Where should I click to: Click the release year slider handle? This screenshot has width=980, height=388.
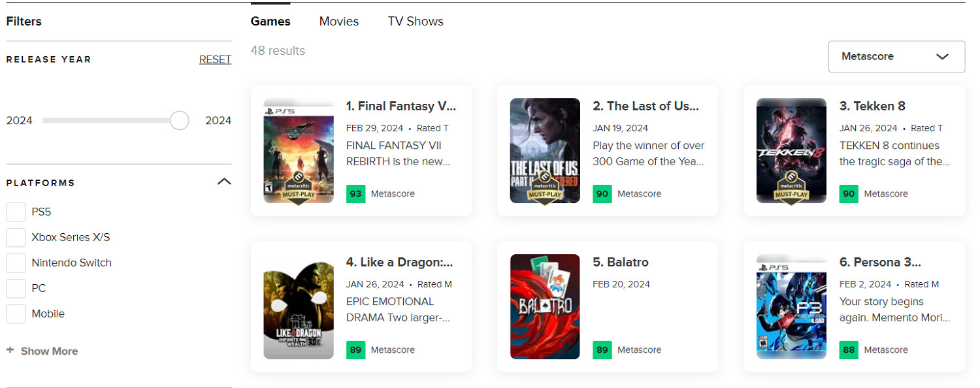pyautogui.click(x=179, y=121)
